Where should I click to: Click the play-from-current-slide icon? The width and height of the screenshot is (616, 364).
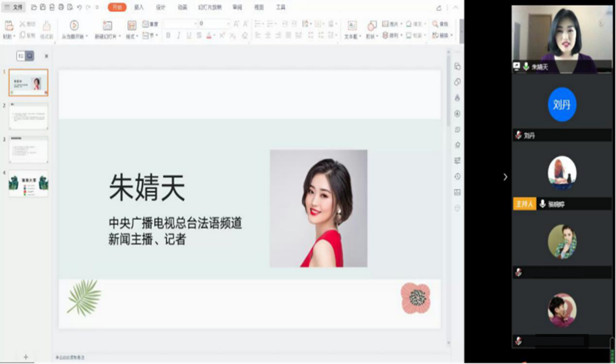point(74,25)
